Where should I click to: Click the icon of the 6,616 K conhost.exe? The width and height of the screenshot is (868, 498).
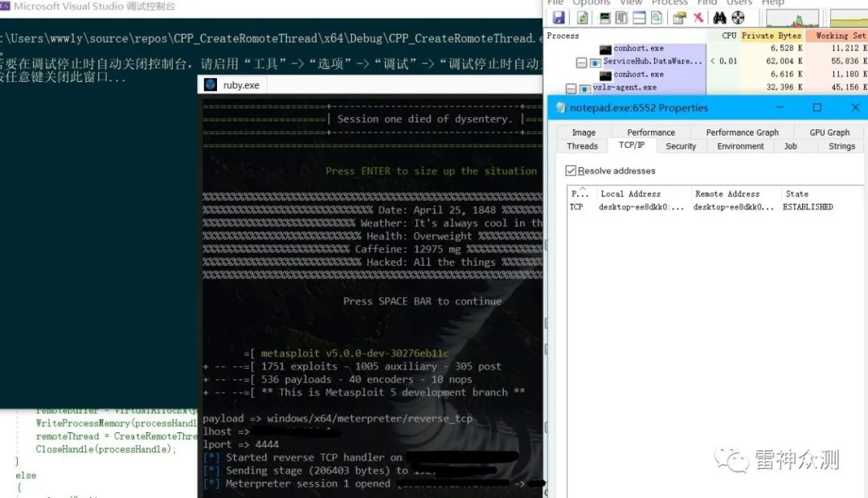pyautogui.click(x=605, y=75)
